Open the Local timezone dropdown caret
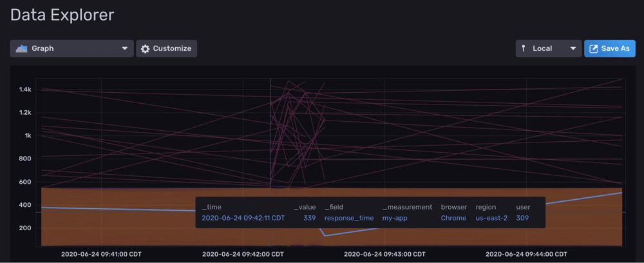The height and width of the screenshot is (263, 644). (x=572, y=48)
